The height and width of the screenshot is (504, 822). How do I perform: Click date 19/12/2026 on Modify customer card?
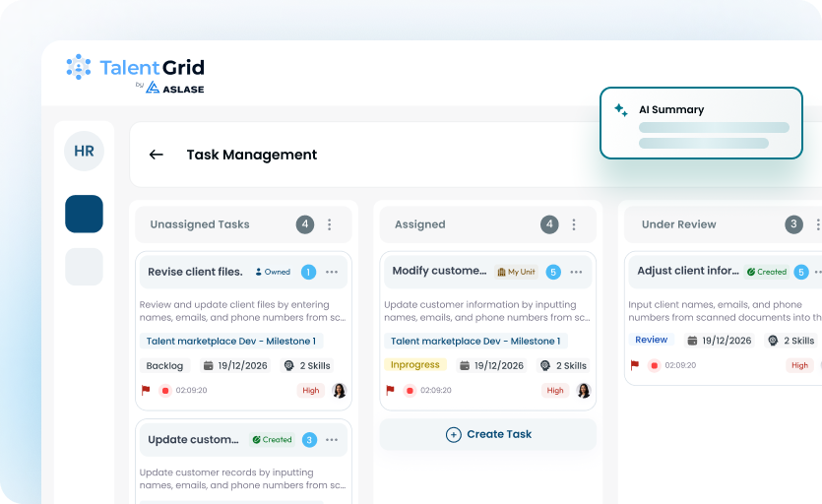pyautogui.click(x=492, y=365)
